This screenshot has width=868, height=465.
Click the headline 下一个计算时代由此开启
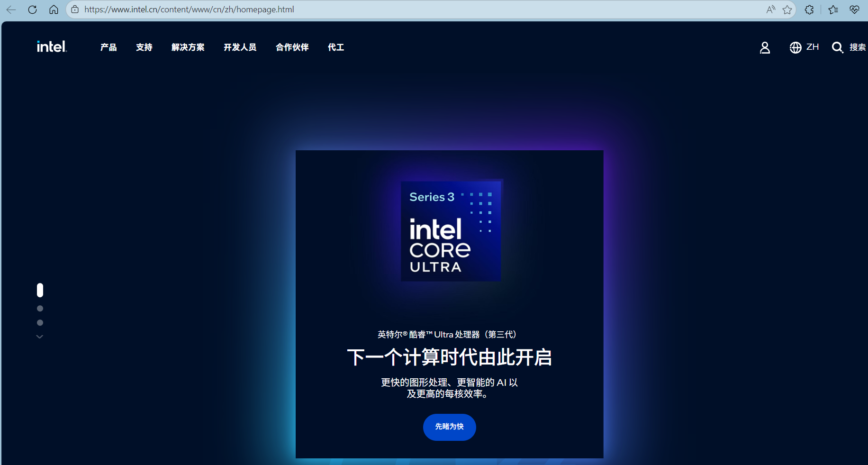click(x=450, y=357)
